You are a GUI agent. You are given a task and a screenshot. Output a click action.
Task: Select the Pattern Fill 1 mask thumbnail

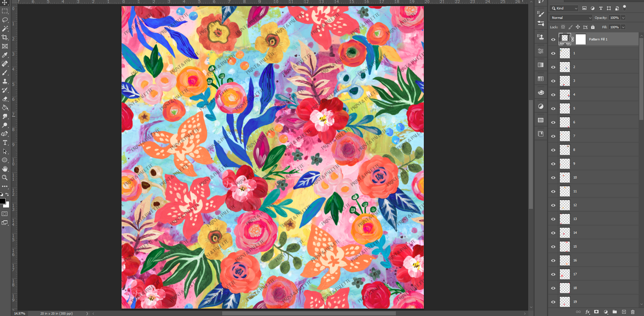581,39
